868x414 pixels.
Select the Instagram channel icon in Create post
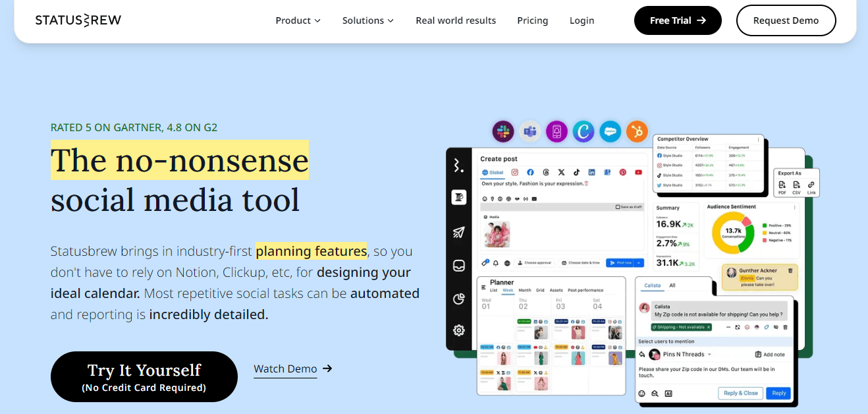coord(515,172)
